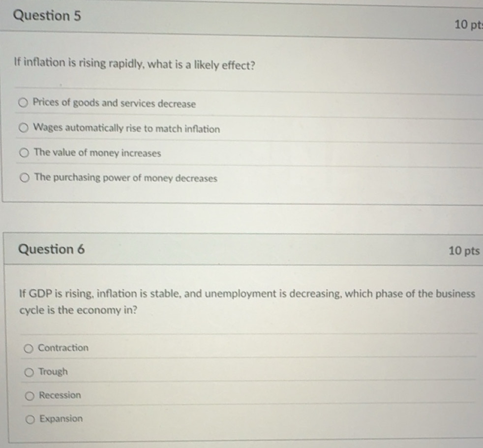Click the 'Recession' answer label text
The height and width of the screenshot is (448, 483).
[x=60, y=395]
